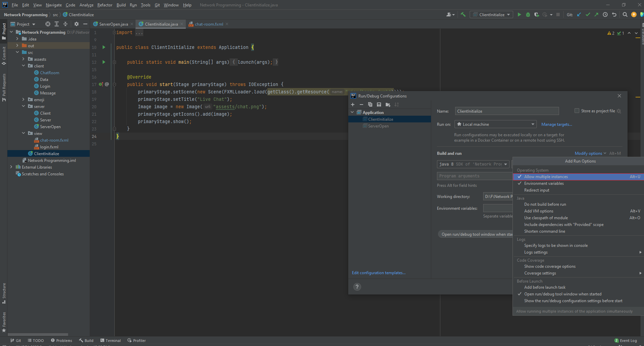Copy the selected run configuration
This screenshot has height=346, width=644.
tap(370, 105)
